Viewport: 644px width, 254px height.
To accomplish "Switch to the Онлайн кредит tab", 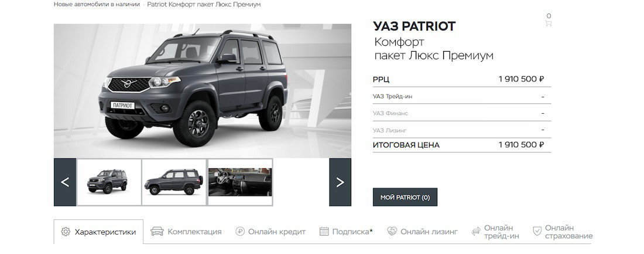I will [270, 232].
